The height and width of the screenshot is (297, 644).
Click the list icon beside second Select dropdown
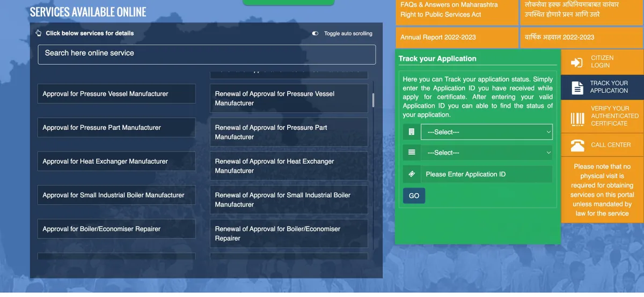(x=412, y=152)
